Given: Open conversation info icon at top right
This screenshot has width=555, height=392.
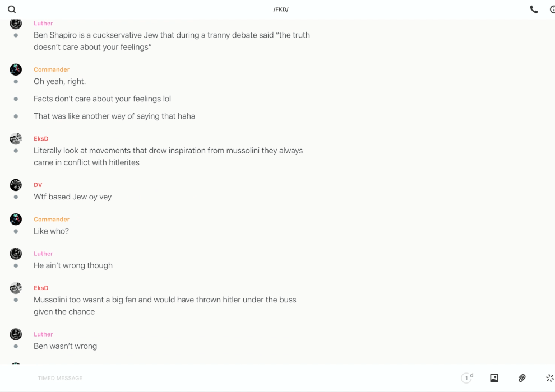Looking at the screenshot, I should pyautogui.click(x=552, y=10).
